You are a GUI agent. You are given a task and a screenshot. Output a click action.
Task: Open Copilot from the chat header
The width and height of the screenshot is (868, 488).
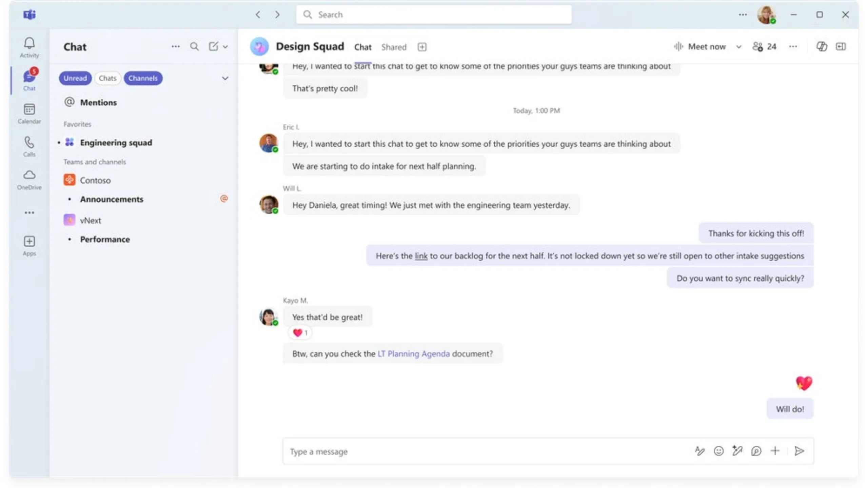821,46
